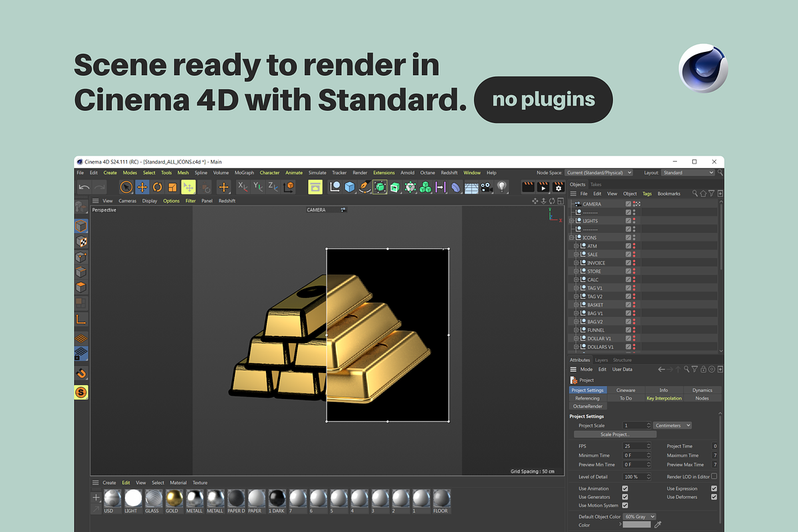Toggle the coordinate system cube icon
Screen dimensions: 798x532
point(289,188)
